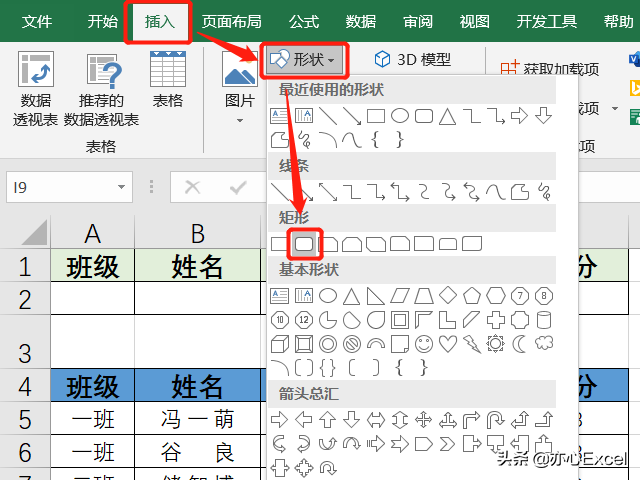
Task: Pick heart shape in 基本形状
Action: point(447,344)
